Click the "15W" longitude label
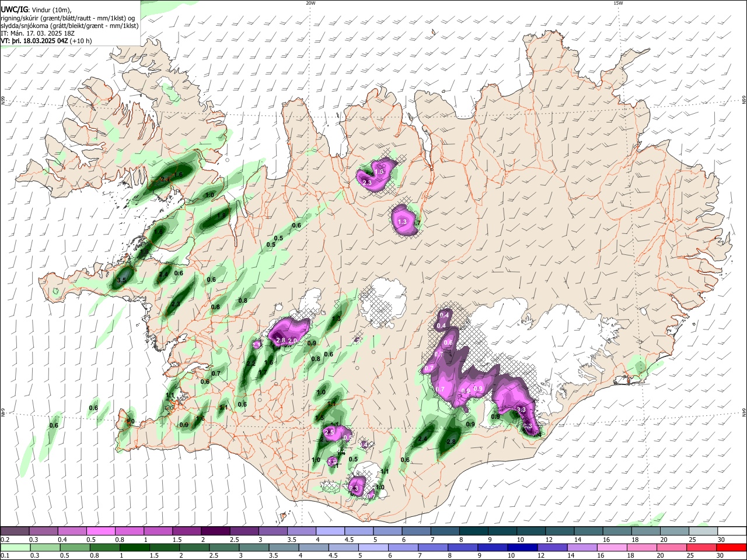This screenshot has height=560, width=747. tap(618, 3)
